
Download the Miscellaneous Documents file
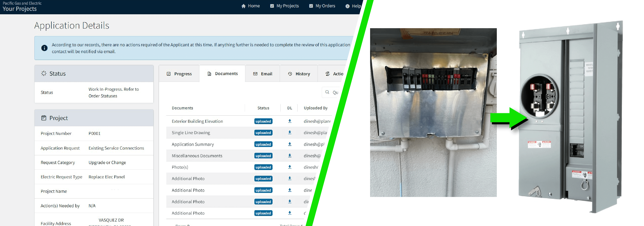click(290, 156)
